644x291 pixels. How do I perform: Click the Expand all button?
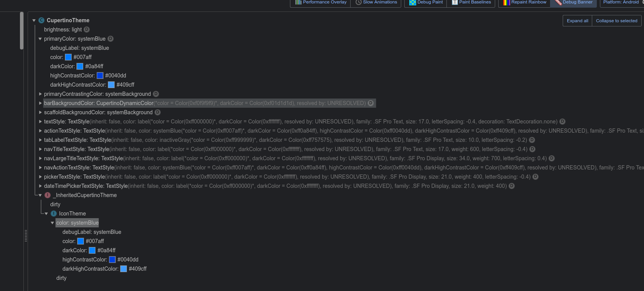coord(577,21)
